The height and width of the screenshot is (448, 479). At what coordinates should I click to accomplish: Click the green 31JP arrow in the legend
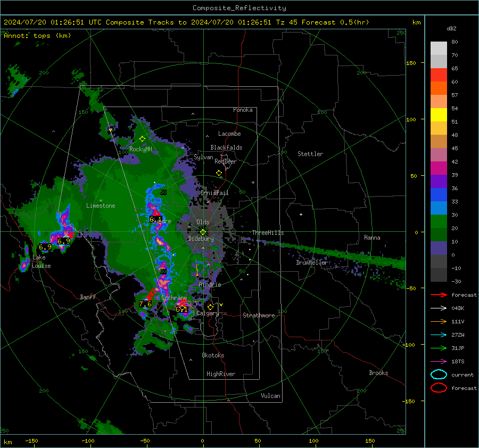pos(439,348)
